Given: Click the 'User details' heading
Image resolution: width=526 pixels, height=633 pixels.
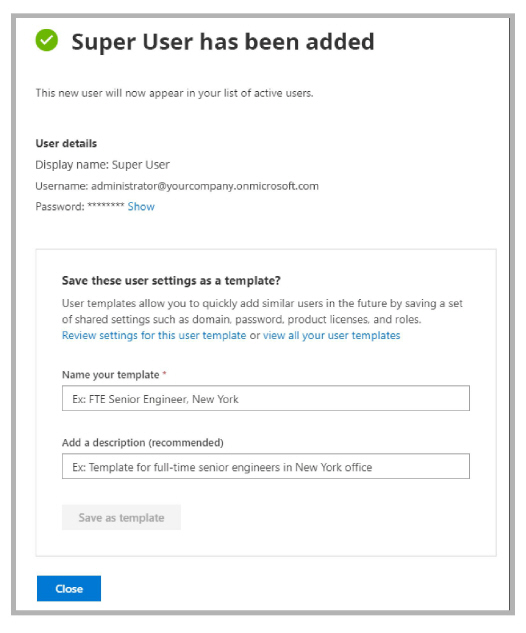Looking at the screenshot, I should tap(66, 143).
